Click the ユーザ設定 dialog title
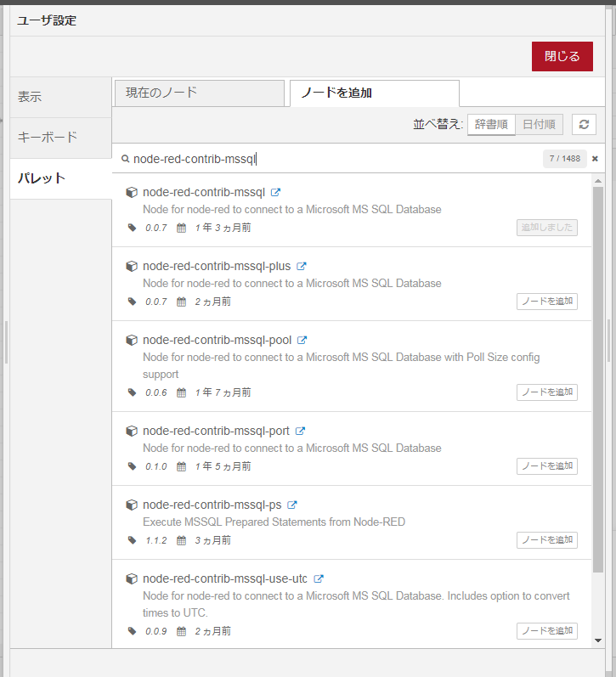This screenshot has height=677, width=616. coord(47,20)
